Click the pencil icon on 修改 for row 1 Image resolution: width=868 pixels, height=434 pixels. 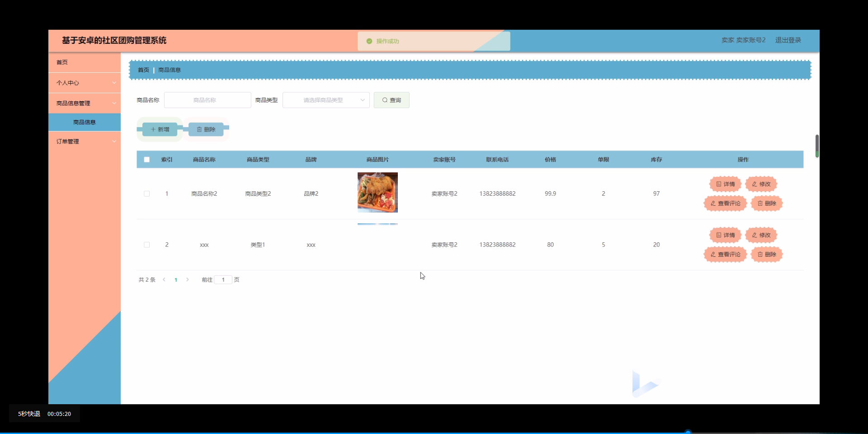click(x=754, y=184)
